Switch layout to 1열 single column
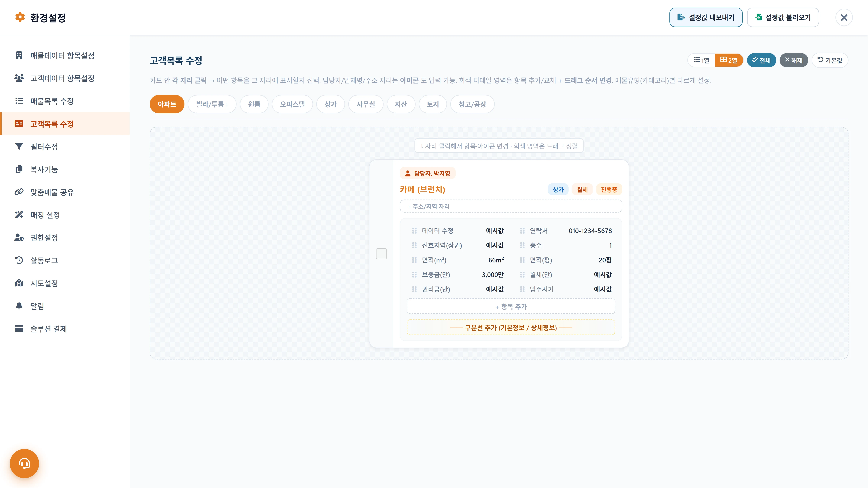The width and height of the screenshot is (868, 488). [701, 60]
